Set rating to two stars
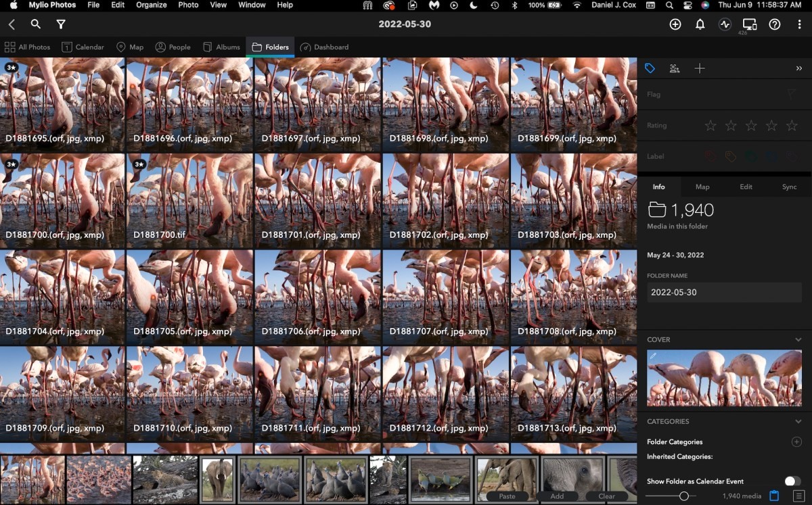 pos(731,126)
